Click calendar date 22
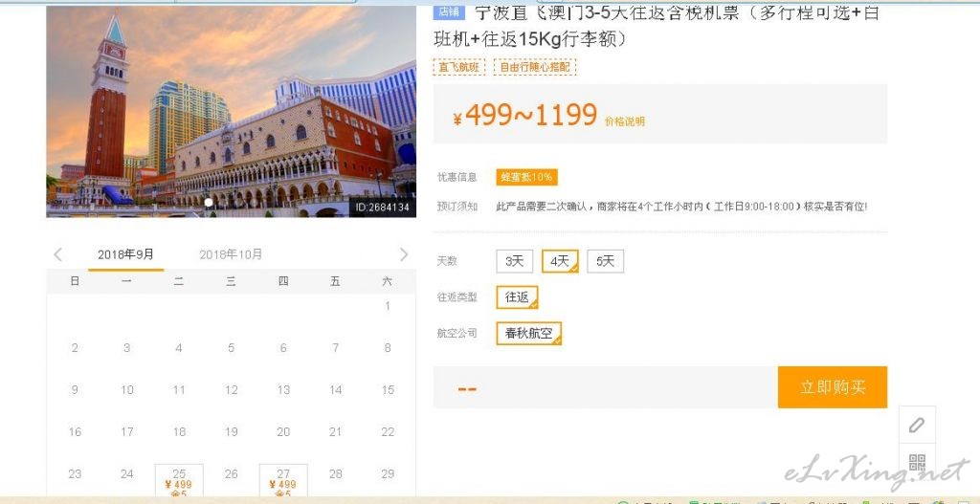Image resolution: width=980 pixels, height=504 pixels. click(x=388, y=431)
